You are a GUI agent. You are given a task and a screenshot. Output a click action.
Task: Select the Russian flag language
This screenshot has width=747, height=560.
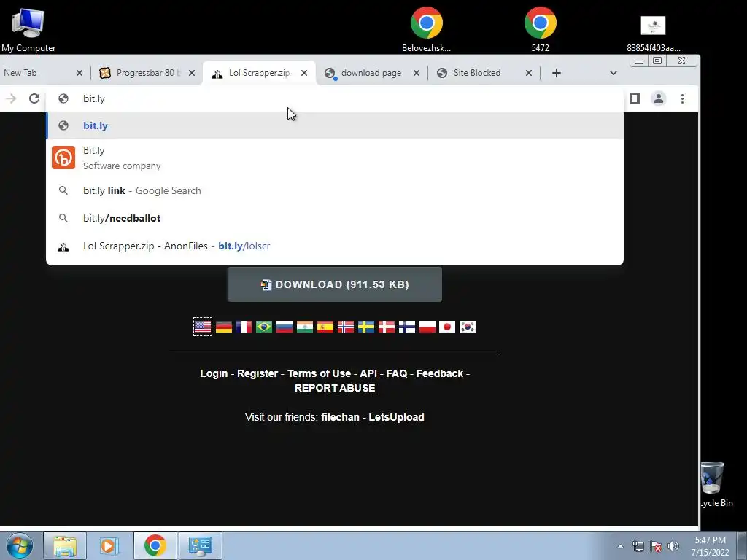285,327
